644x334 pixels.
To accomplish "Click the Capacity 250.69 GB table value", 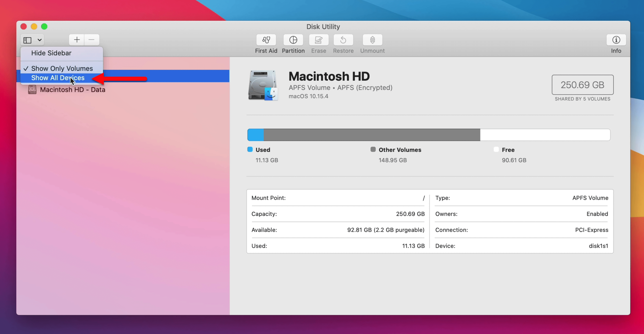I will click(x=410, y=214).
